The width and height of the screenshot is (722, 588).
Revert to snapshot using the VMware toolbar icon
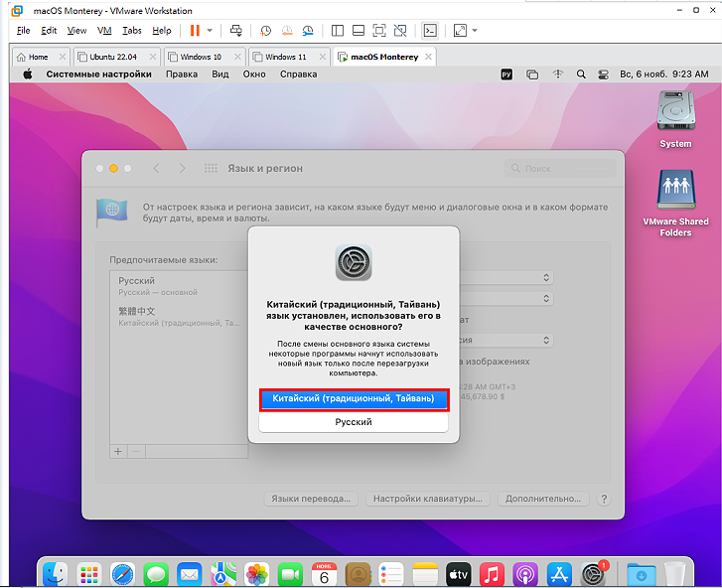coord(287,31)
